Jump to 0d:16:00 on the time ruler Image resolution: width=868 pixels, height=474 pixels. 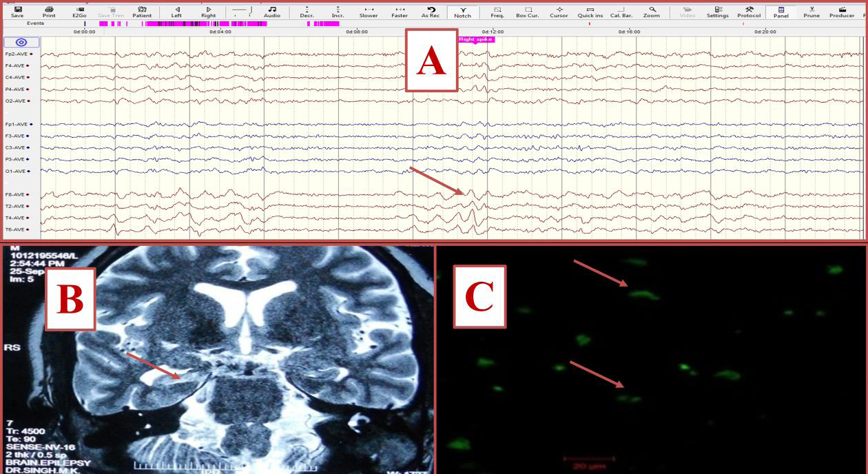629,32
